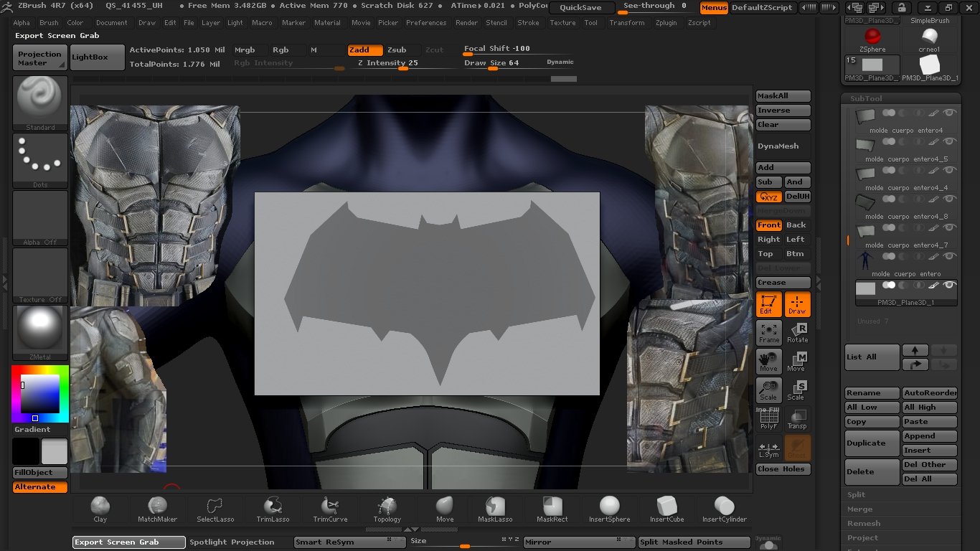The height and width of the screenshot is (551, 980).
Task: Click the hand Move view icon
Action: click(769, 362)
